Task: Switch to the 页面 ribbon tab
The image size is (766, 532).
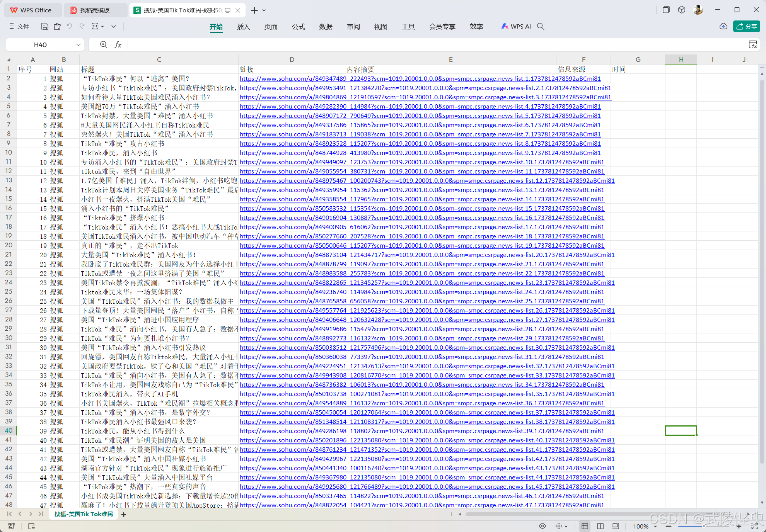Action: 271,27
